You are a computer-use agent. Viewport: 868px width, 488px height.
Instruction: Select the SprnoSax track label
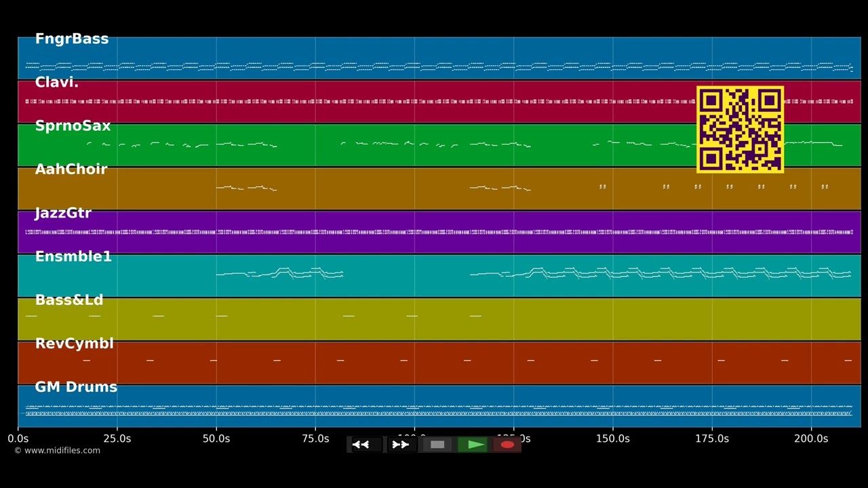pos(73,126)
